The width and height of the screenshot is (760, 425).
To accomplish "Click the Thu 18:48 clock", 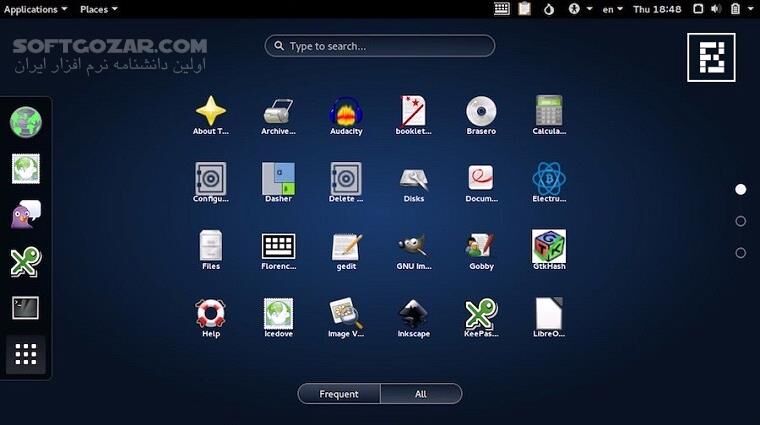I will (x=657, y=9).
